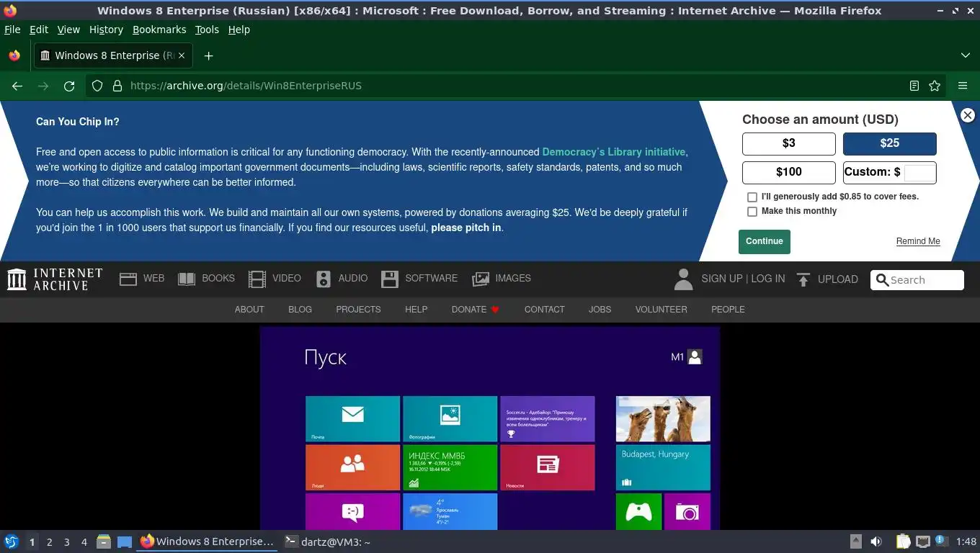Screen dimensions: 980x553
Task: Open the File menu
Action: [12, 30]
